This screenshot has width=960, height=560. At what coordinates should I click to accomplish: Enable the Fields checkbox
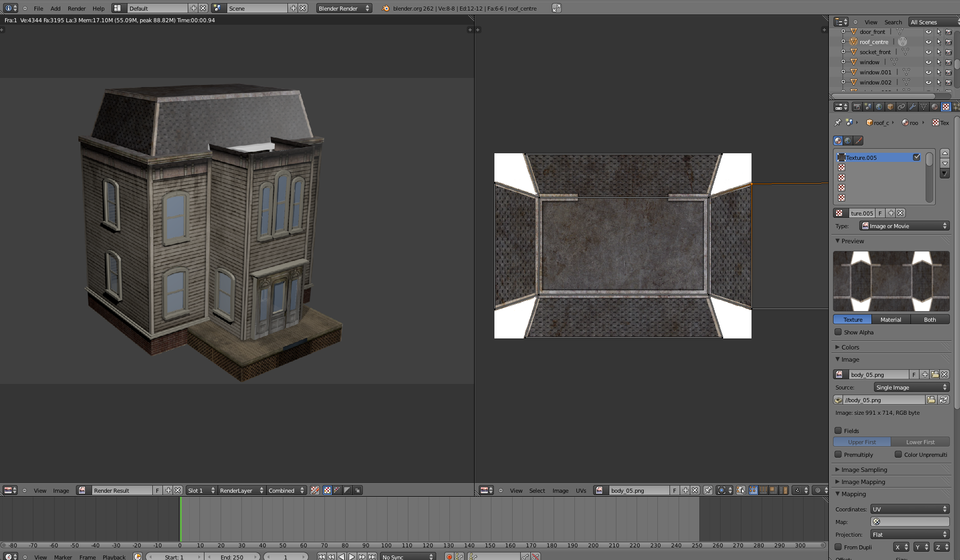tap(839, 430)
